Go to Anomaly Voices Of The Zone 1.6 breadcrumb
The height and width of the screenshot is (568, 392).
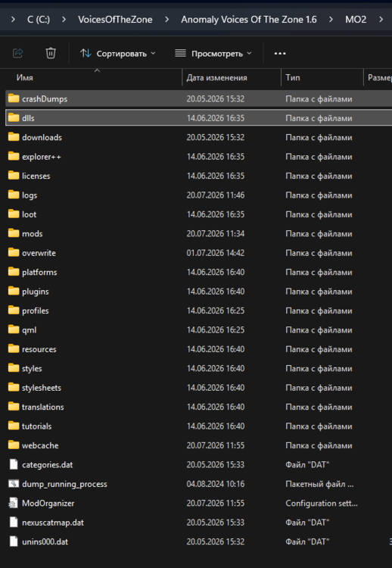pos(249,20)
